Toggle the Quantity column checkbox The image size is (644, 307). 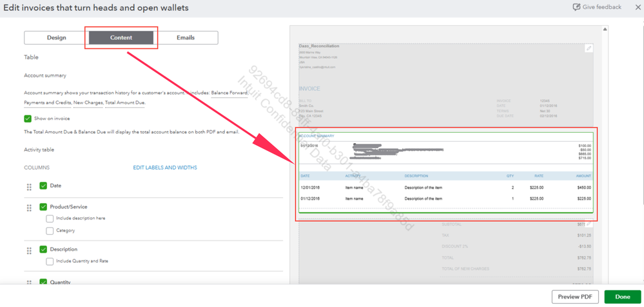(x=43, y=282)
